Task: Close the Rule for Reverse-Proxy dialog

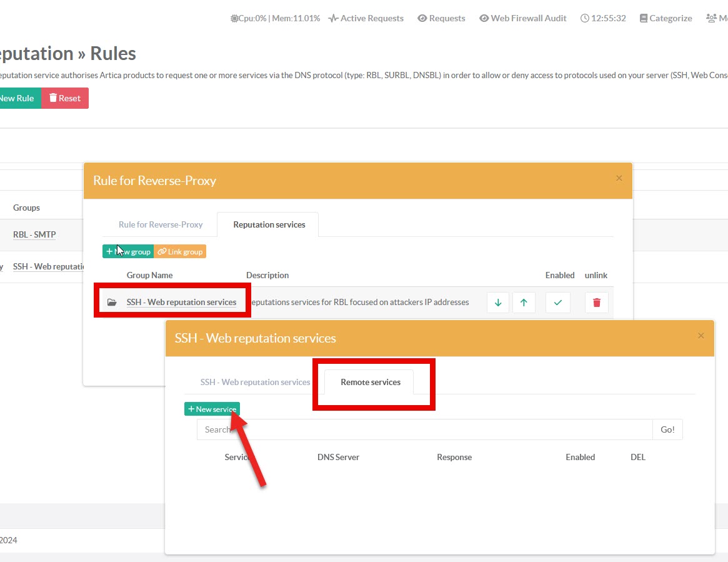Action: click(619, 179)
